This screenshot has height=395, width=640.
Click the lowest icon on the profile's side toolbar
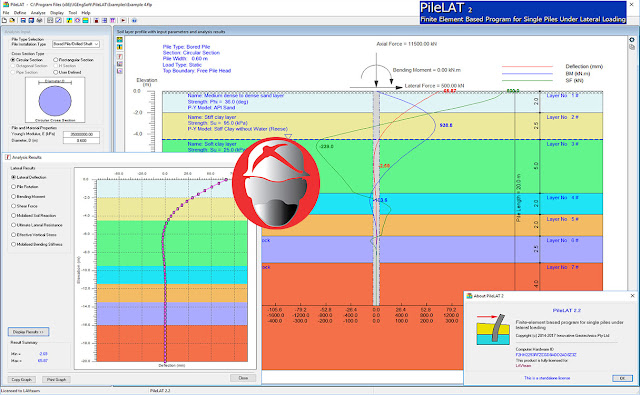[120, 71]
